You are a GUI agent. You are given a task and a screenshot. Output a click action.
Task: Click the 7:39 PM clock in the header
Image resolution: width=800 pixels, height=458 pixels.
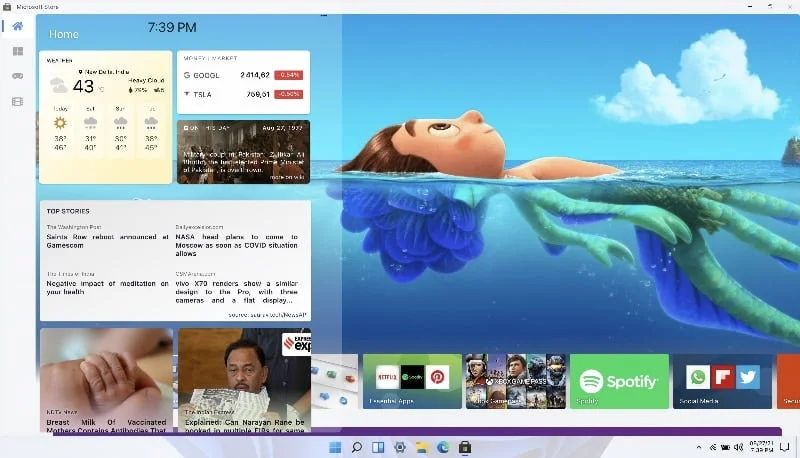(x=172, y=28)
